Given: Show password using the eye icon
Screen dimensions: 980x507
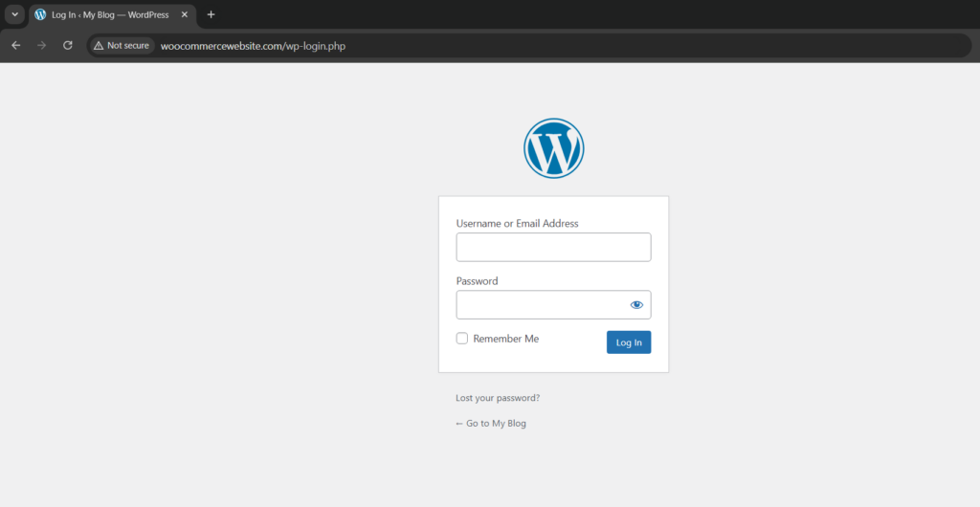Looking at the screenshot, I should point(636,305).
